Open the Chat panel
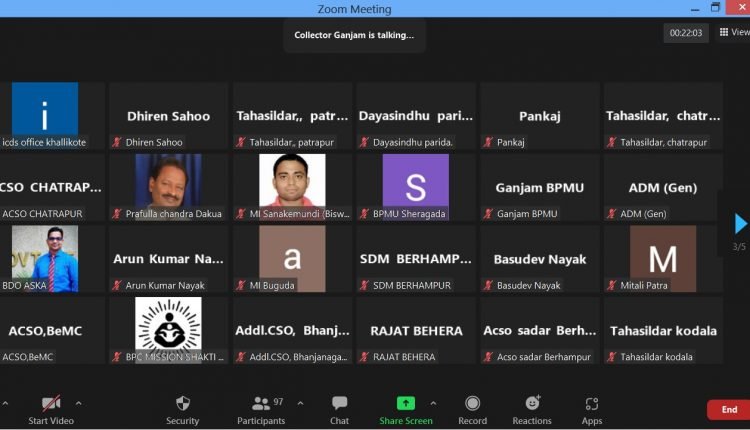The image size is (750, 430). coord(340,409)
